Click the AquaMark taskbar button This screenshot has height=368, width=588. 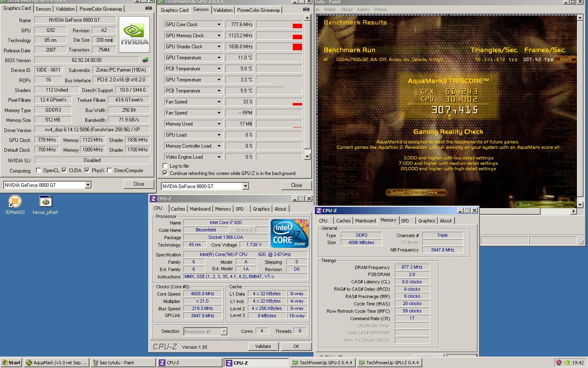(x=56, y=363)
